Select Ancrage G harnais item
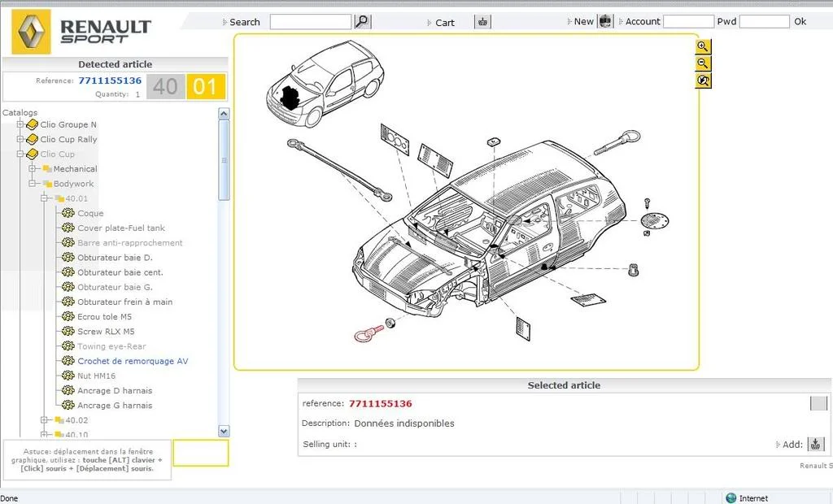The height and width of the screenshot is (504, 833). [x=115, y=405]
